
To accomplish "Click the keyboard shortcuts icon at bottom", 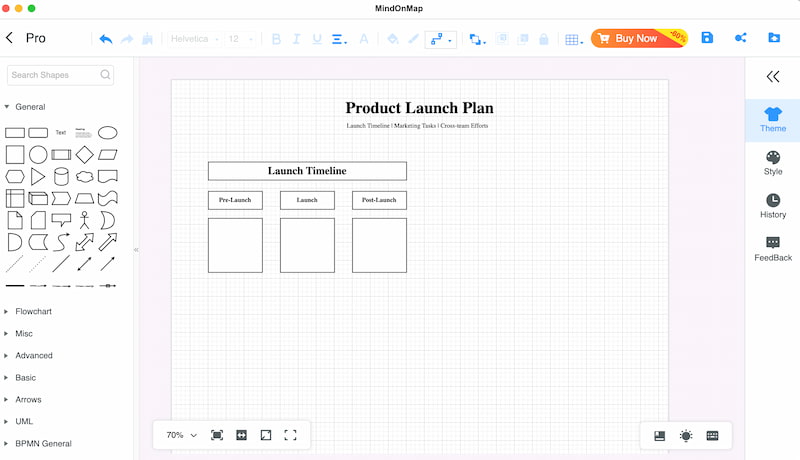I will [712, 436].
